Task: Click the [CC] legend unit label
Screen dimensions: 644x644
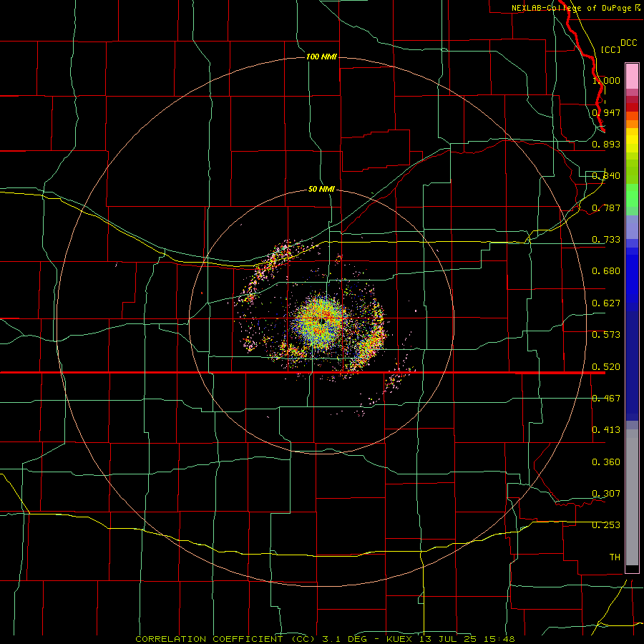Action: 610,49
